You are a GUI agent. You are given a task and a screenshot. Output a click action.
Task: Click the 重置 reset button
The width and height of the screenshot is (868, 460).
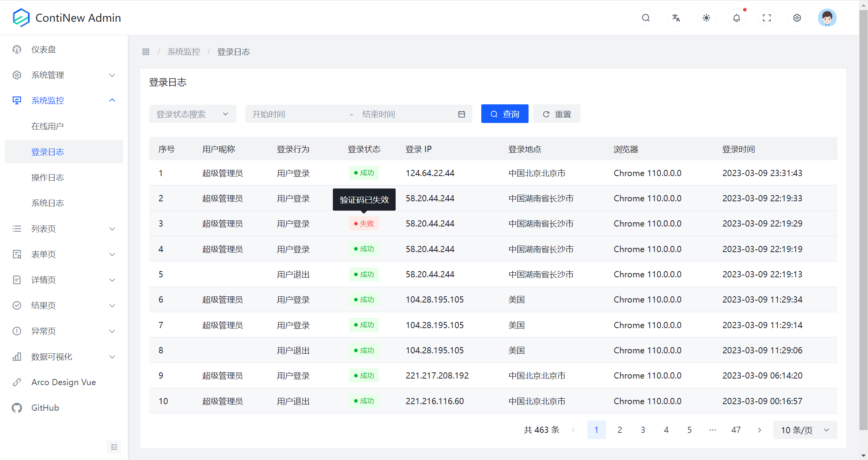click(x=556, y=114)
